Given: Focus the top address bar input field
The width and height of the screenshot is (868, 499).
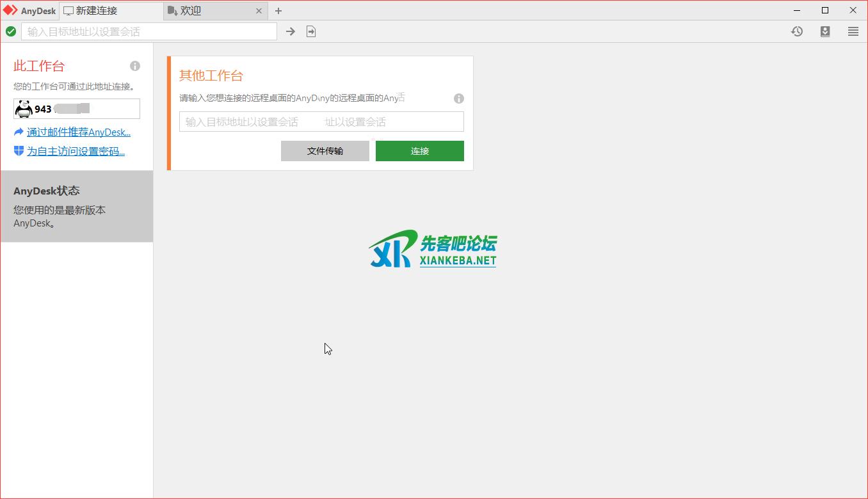Looking at the screenshot, I should click(x=149, y=31).
